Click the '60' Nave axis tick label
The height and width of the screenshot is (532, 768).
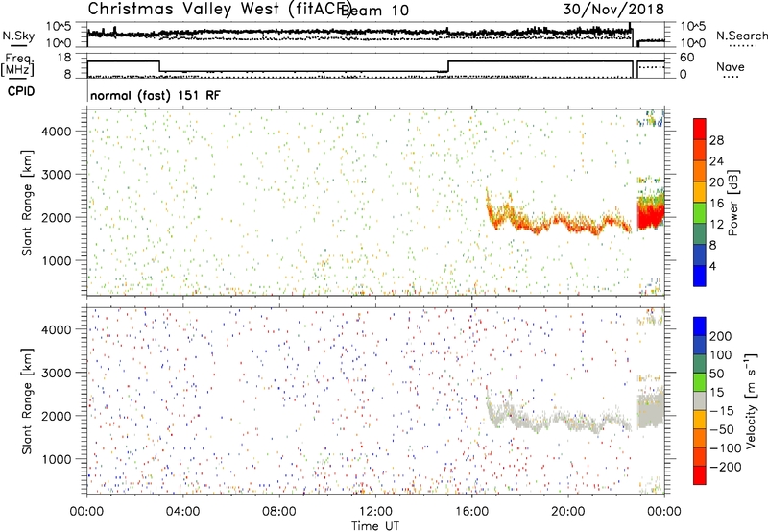click(x=686, y=58)
